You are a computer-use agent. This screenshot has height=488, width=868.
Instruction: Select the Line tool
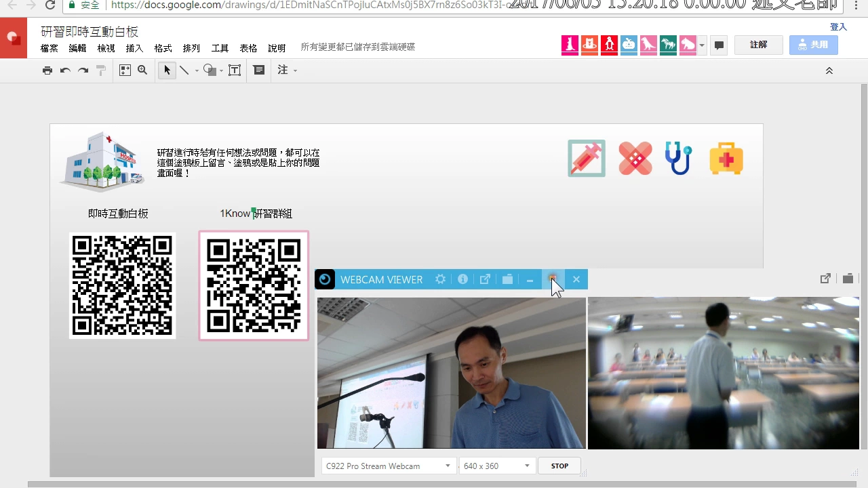point(184,70)
